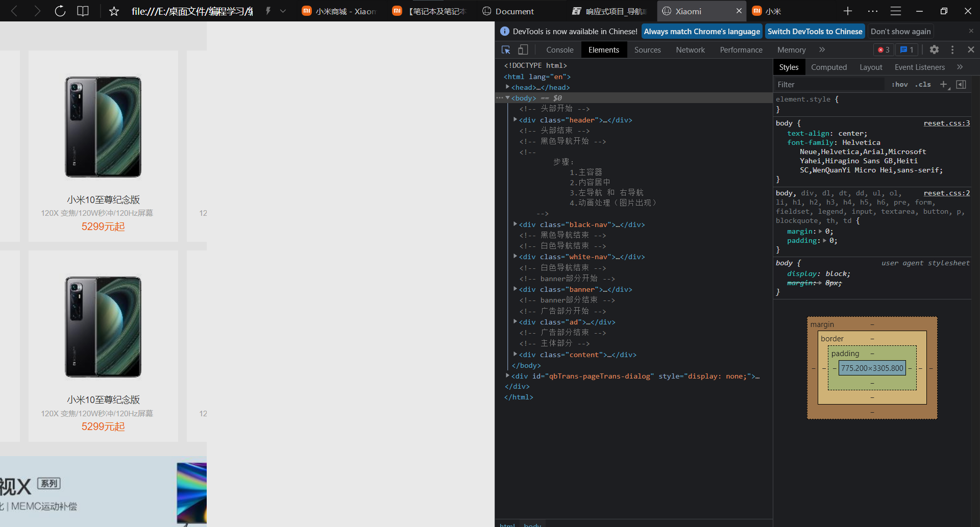
Task: Select the Layout sidebar tab
Action: coord(871,67)
